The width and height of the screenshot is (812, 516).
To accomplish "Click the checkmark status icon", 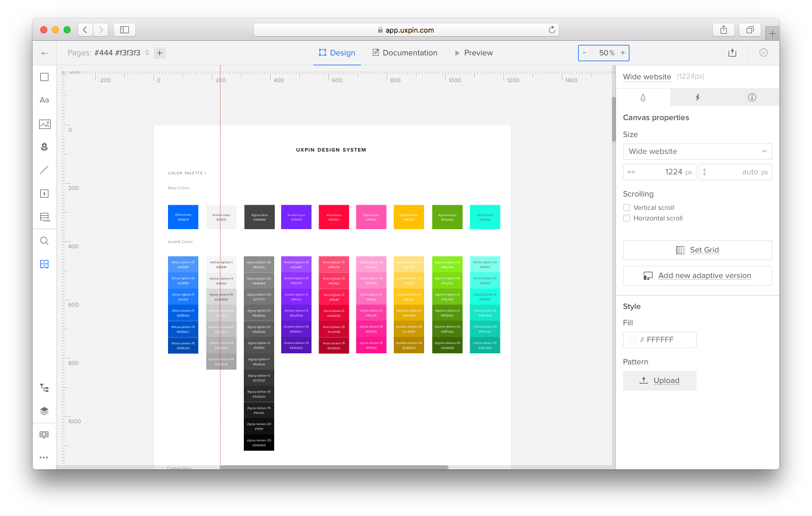I will tap(764, 53).
